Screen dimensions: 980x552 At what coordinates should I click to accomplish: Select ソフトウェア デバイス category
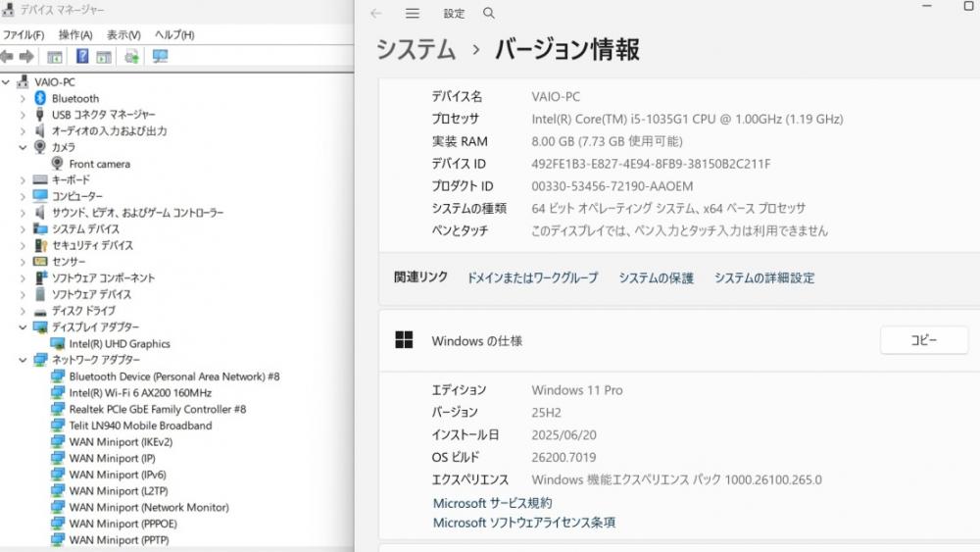(91, 294)
